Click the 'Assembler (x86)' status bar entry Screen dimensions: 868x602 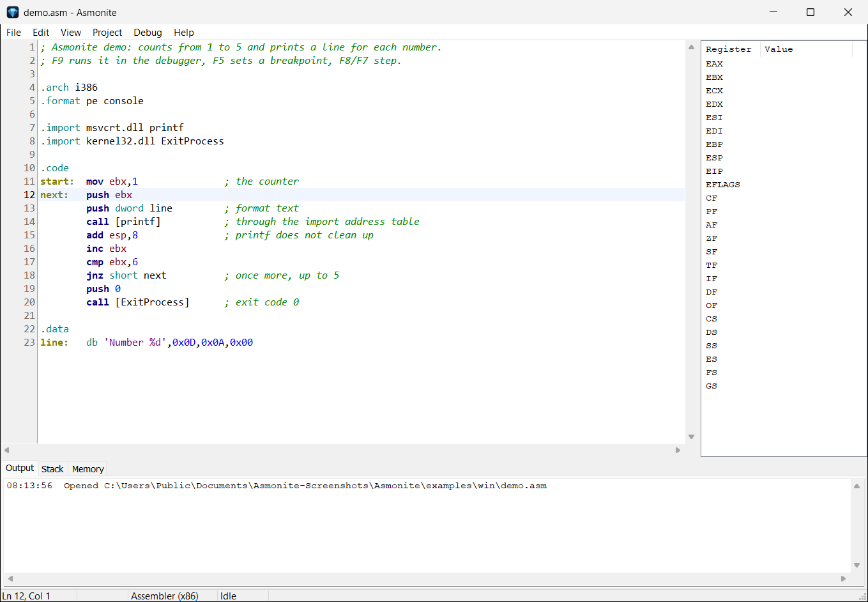pyautogui.click(x=165, y=596)
